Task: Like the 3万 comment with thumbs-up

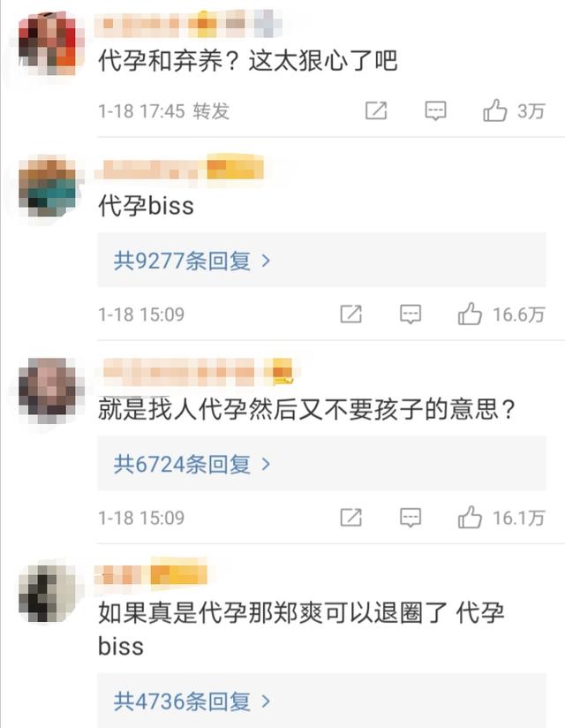Action: coord(494,110)
